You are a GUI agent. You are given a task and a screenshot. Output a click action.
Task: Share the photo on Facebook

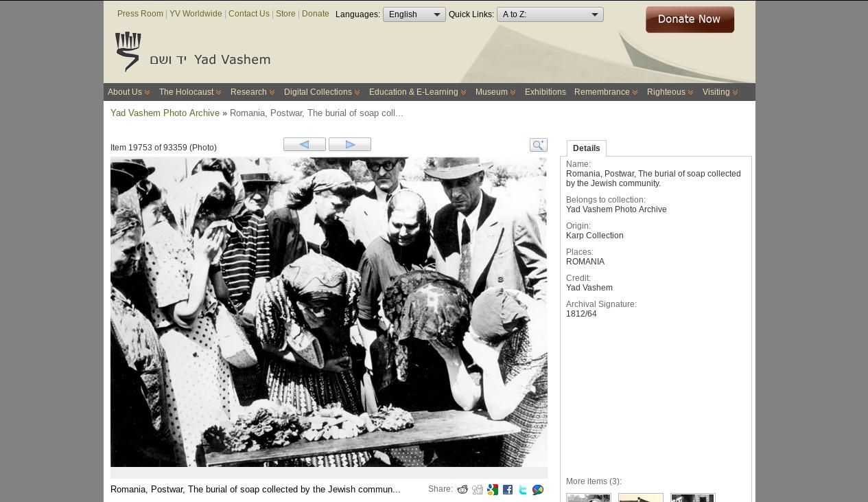[508, 490]
